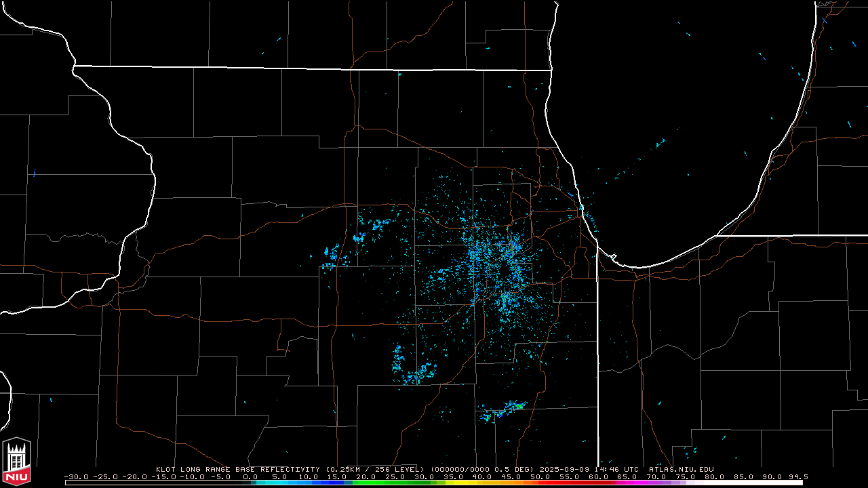
Task: Click the green section of color scale
Action: pos(400,483)
